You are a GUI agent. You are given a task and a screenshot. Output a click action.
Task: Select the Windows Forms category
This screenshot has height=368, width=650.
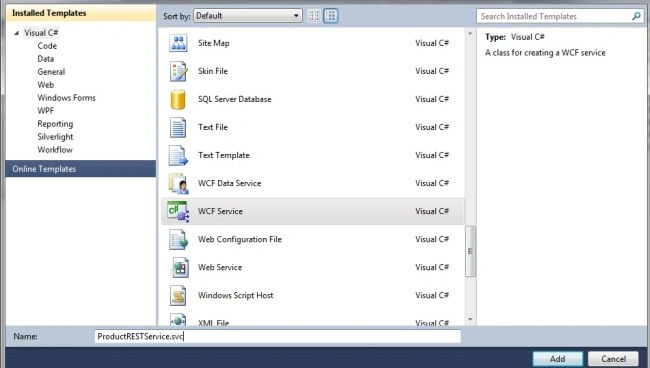[x=66, y=98]
